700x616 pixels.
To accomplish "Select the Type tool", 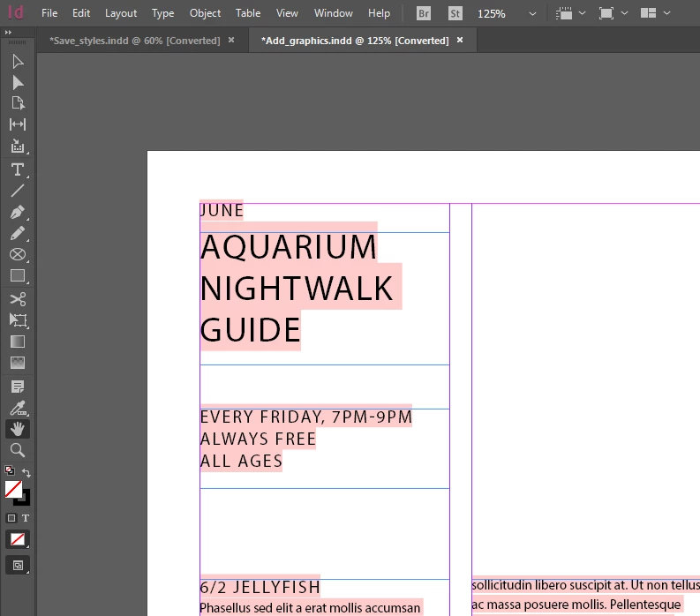I will (18, 169).
